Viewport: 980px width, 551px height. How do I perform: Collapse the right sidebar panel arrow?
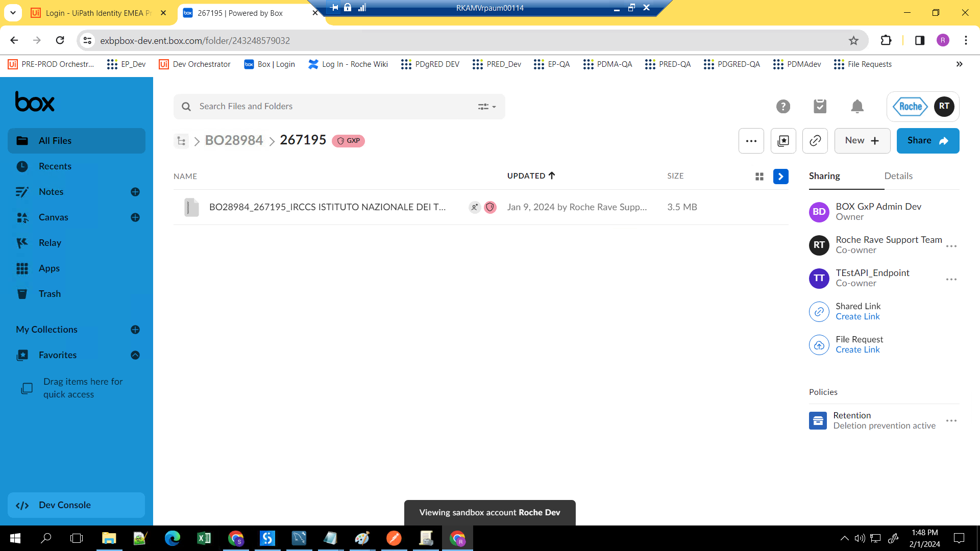point(780,177)
